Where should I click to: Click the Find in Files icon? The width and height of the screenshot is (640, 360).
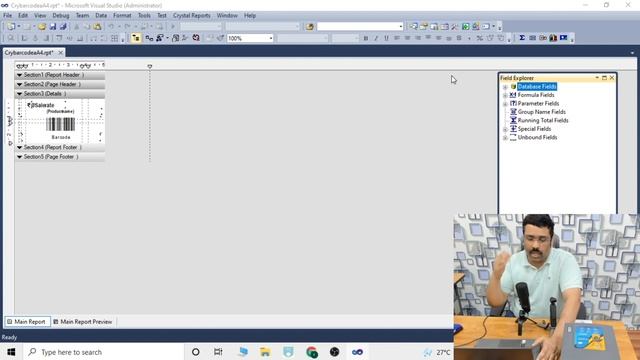pos(310,27)
